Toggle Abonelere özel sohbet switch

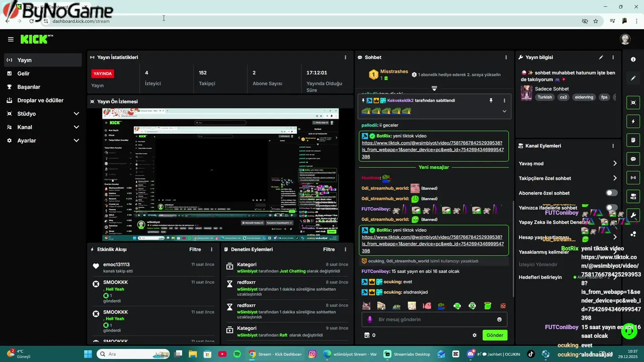tap(611, 193)
